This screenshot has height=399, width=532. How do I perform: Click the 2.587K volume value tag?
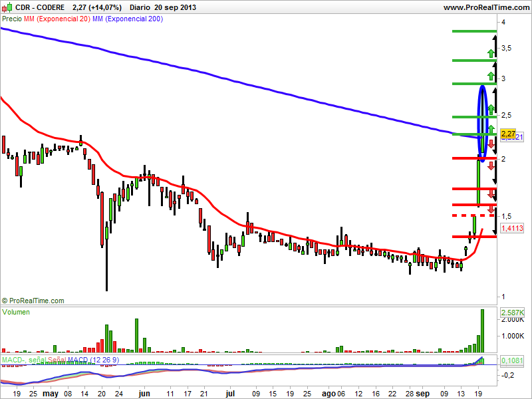pos(513,313)
